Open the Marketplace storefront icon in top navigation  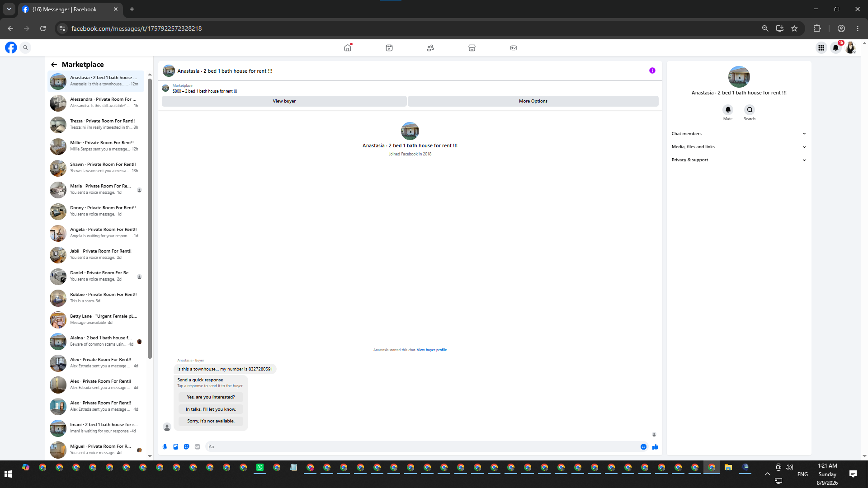coord(472,48)
